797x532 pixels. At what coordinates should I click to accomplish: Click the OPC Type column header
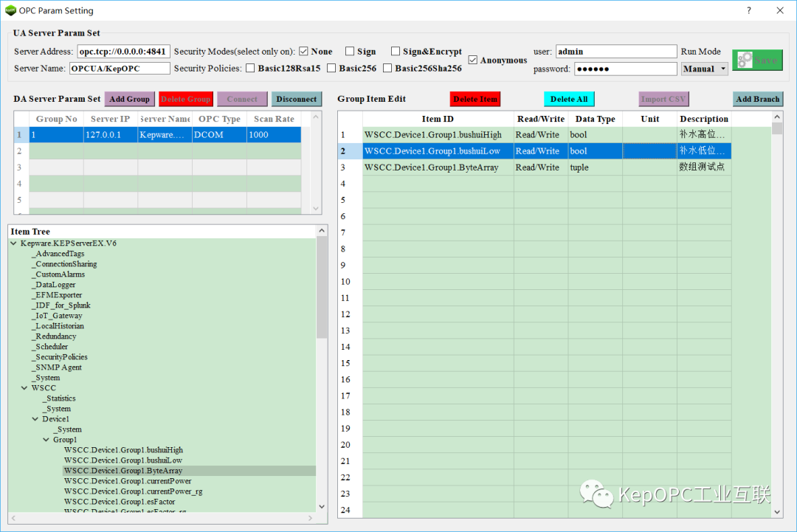pyautogui.click(x=220, y=119)
